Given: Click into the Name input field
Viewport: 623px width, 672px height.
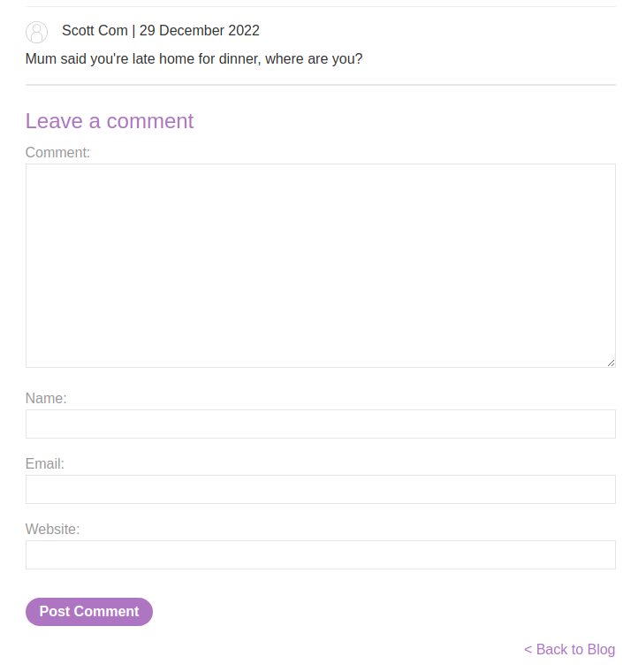Looking at the screenshot, I should [320, 424].
